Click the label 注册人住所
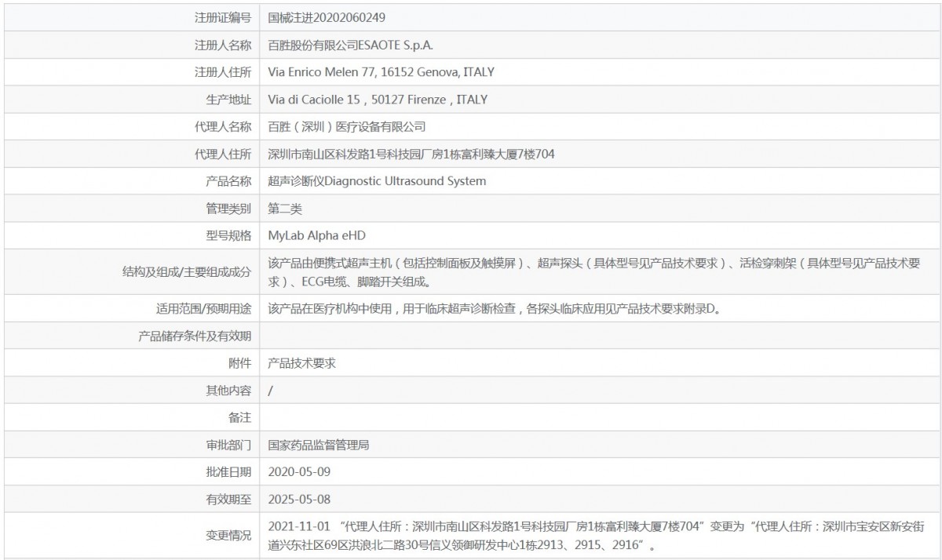 pyautogui.click(x=223, y=72)
